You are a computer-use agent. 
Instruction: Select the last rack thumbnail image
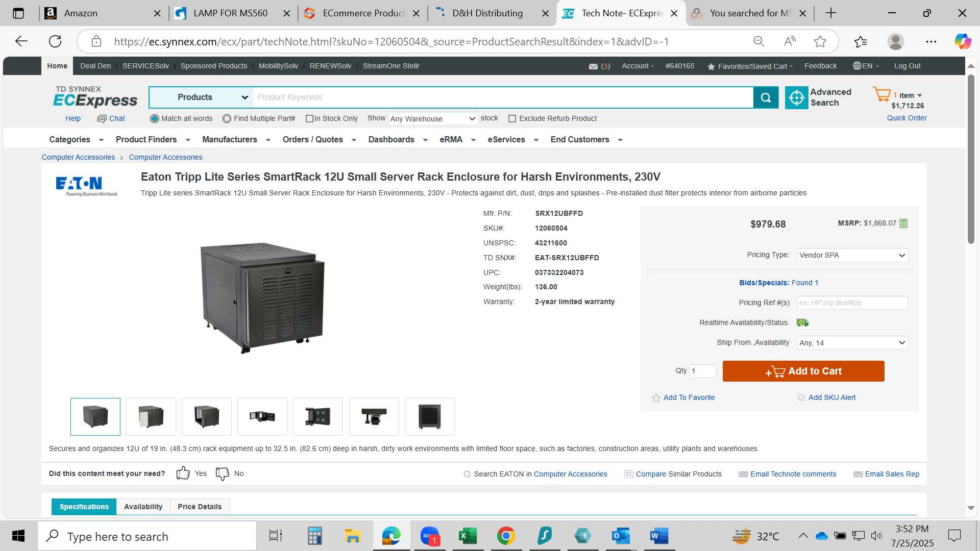[x=429, y=417]
